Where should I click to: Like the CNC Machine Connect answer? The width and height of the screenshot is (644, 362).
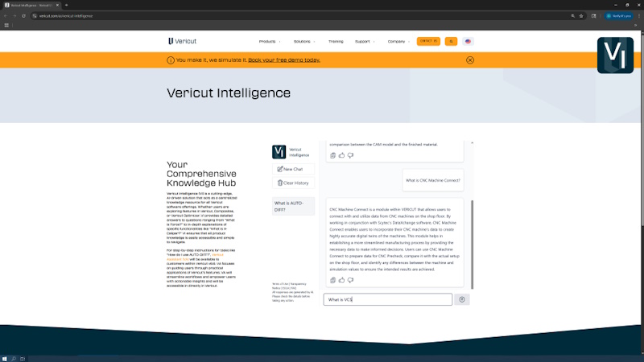[x=341, y=280]
